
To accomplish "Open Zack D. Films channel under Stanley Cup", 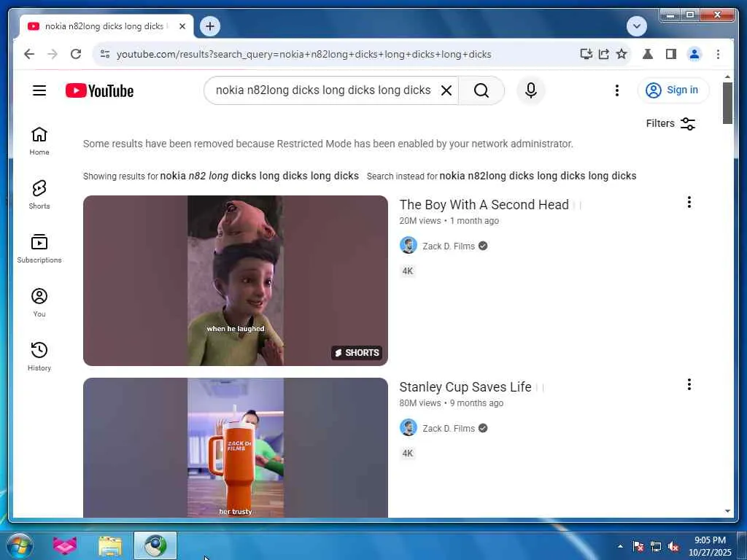I will click(x=449, y=429).
